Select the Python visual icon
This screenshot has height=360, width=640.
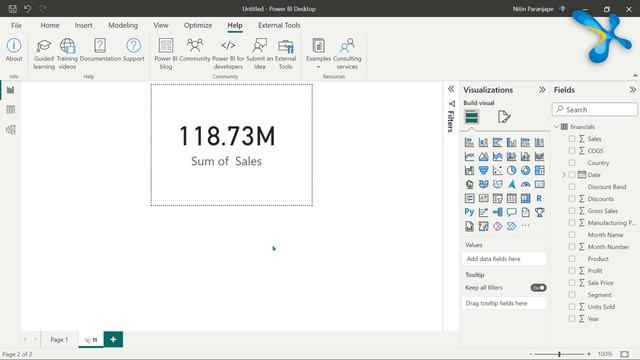pos(469,212)
